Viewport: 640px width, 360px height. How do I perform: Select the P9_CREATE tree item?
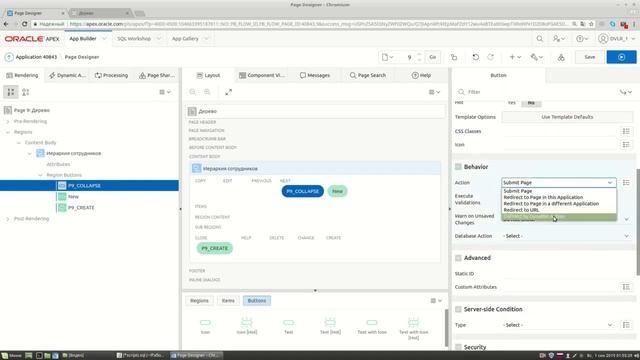point(81,208)
